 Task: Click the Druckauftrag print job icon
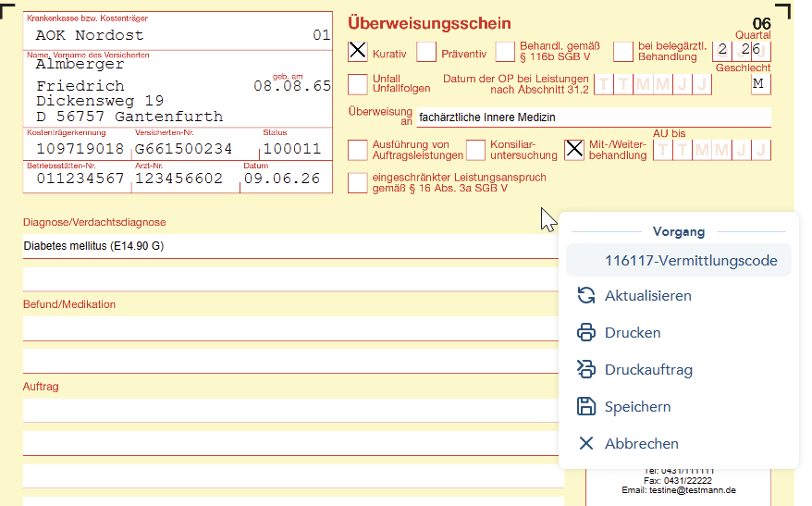tap(585, 369)
